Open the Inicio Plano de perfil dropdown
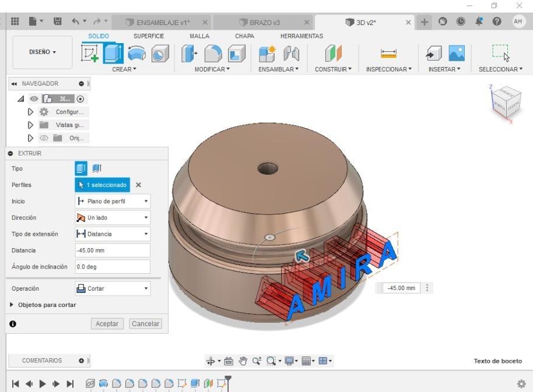The width and height of the screenshot is (533, 392). [x=113, y=202]
